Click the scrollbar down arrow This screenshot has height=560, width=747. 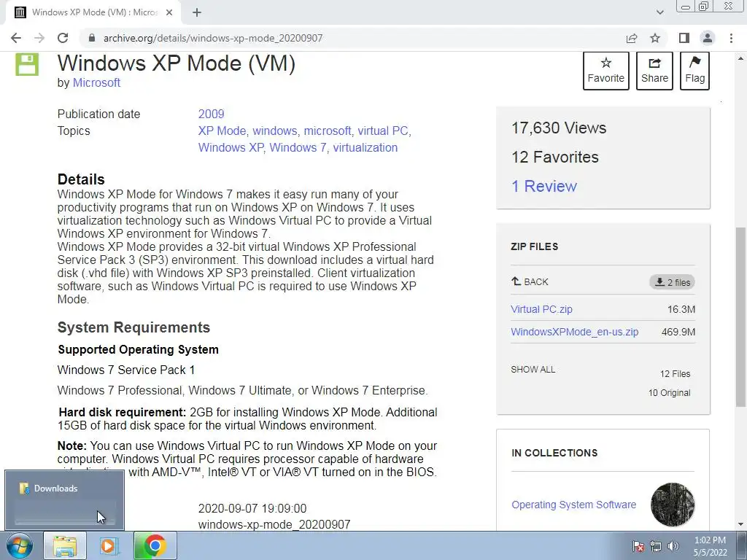point(740,524)
